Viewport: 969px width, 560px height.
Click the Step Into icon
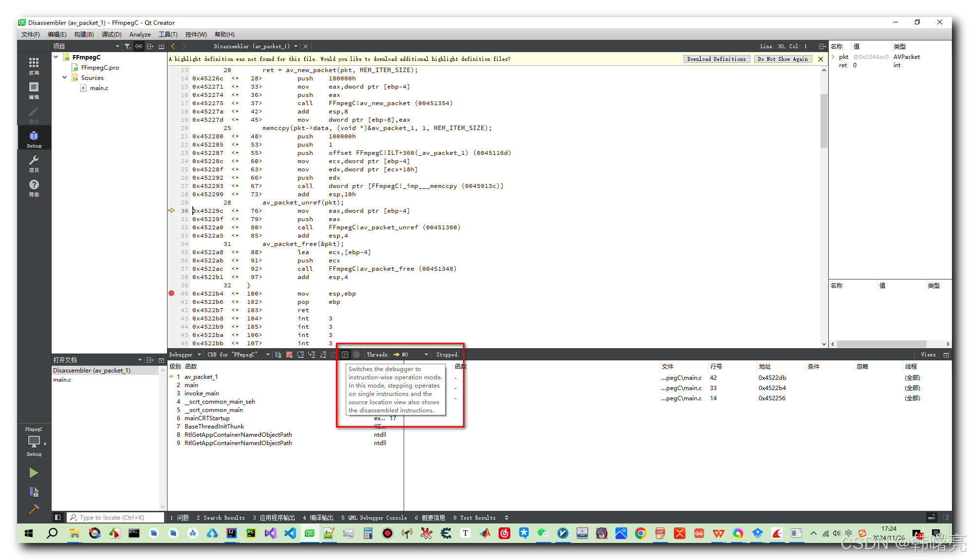pyautogui.click(x=312, y=355)
